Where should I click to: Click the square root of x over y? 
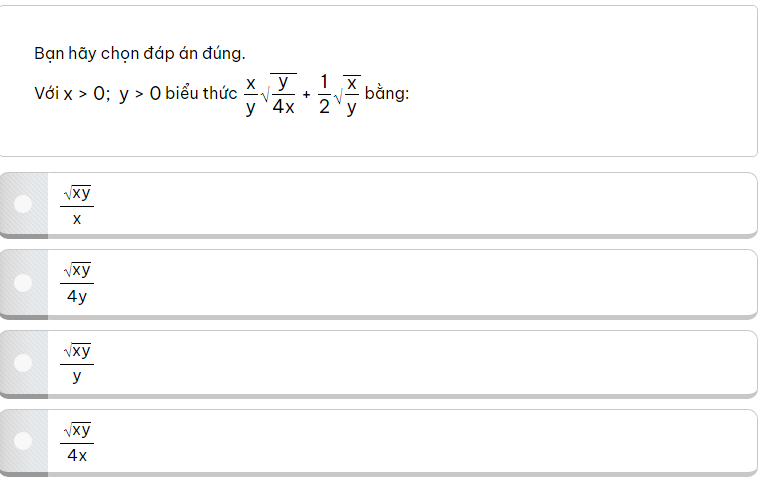pos(347,94)
